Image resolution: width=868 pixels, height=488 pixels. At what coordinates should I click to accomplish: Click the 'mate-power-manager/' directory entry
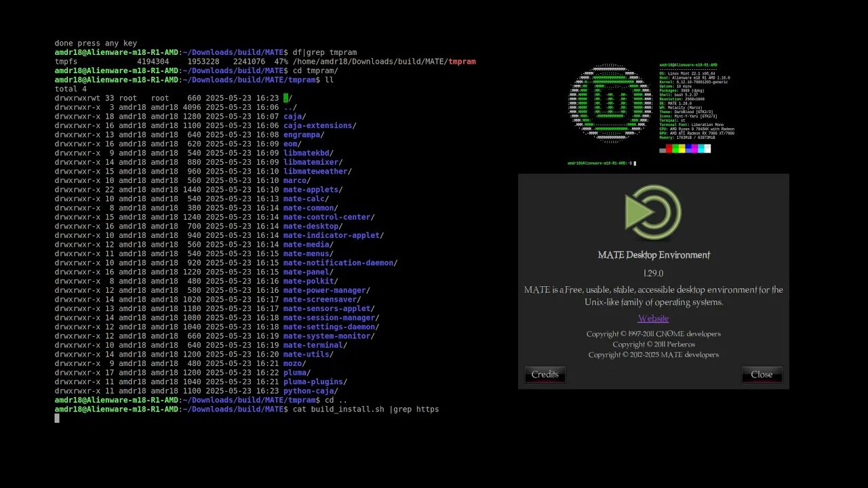click(327, 290)
